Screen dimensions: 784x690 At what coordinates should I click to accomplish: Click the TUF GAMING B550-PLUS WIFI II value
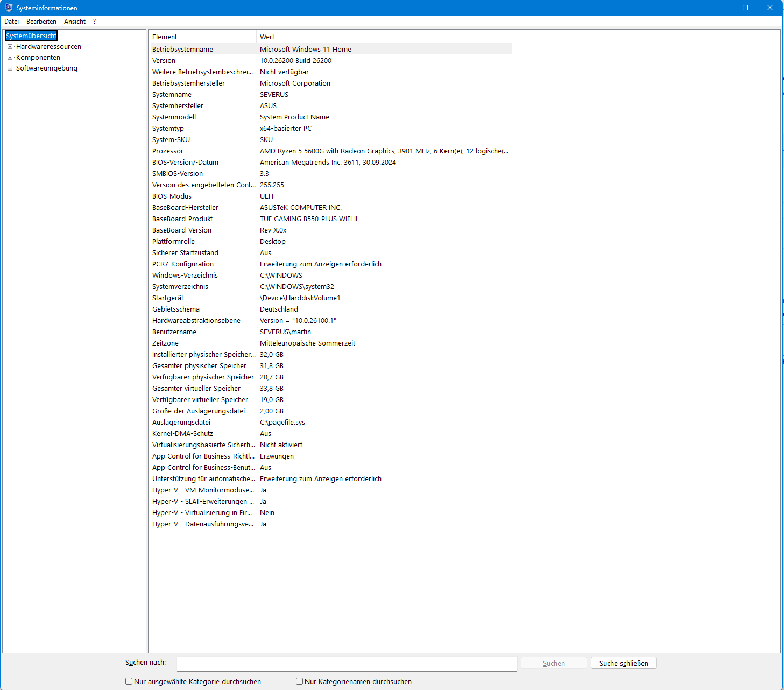click(x=308, y=219)
